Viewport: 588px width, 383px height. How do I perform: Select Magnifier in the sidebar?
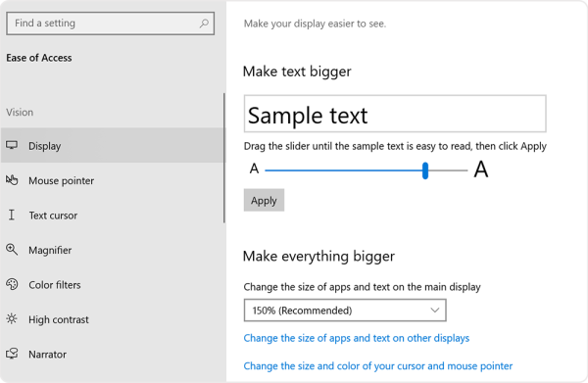[x=113, y=250]
